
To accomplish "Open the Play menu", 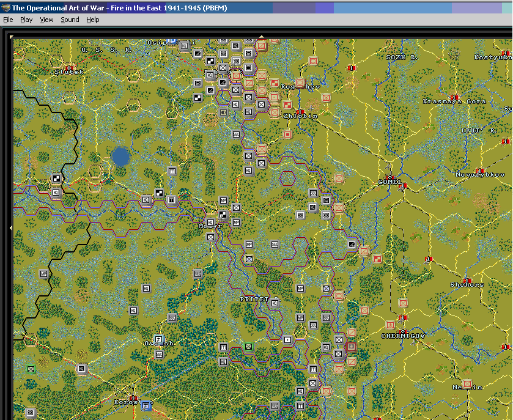I will [x=26, y=20].
